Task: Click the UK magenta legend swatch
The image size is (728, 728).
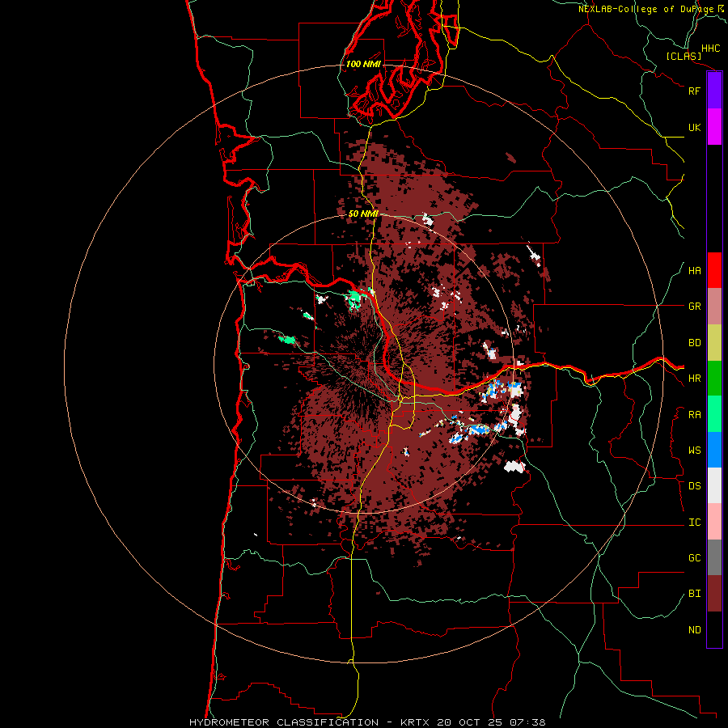Action: click(x=714, y=127)
